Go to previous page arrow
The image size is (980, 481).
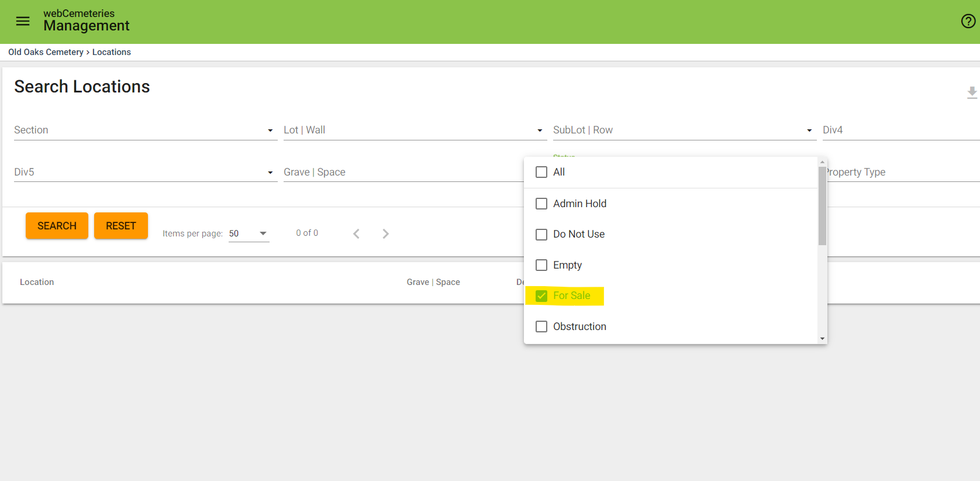(x=356, y=233)
